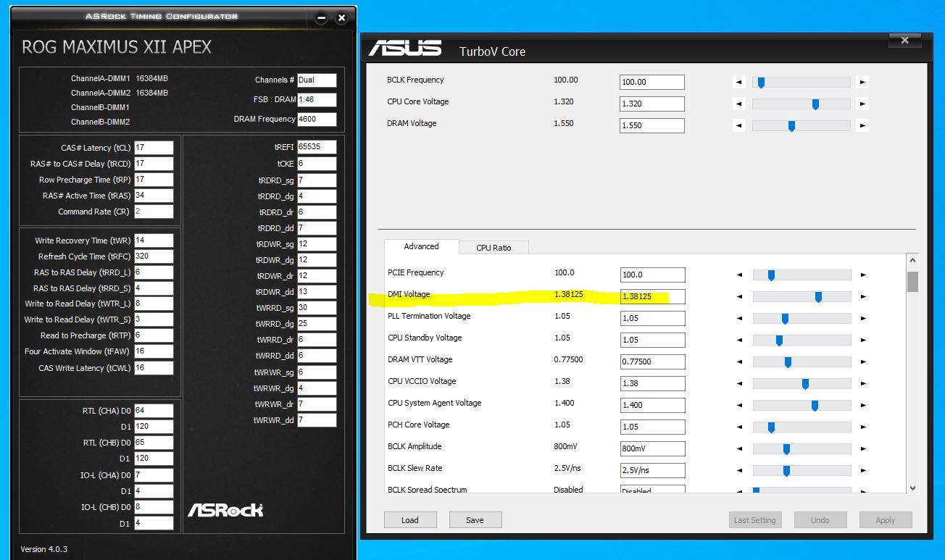Screen dimensions: 945x560
Task: Increase BCLK Slew Rate with right arrow
Action: pos(863,470)
